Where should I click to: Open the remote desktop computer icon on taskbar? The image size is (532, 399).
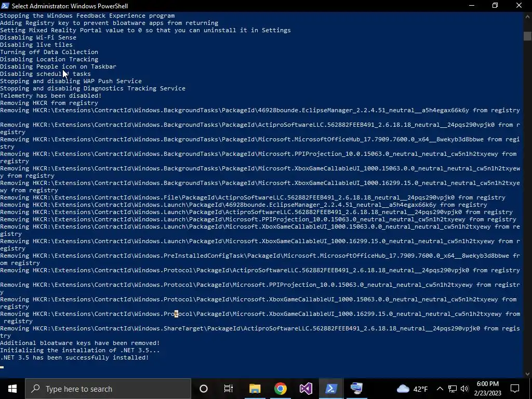[356, 389]
